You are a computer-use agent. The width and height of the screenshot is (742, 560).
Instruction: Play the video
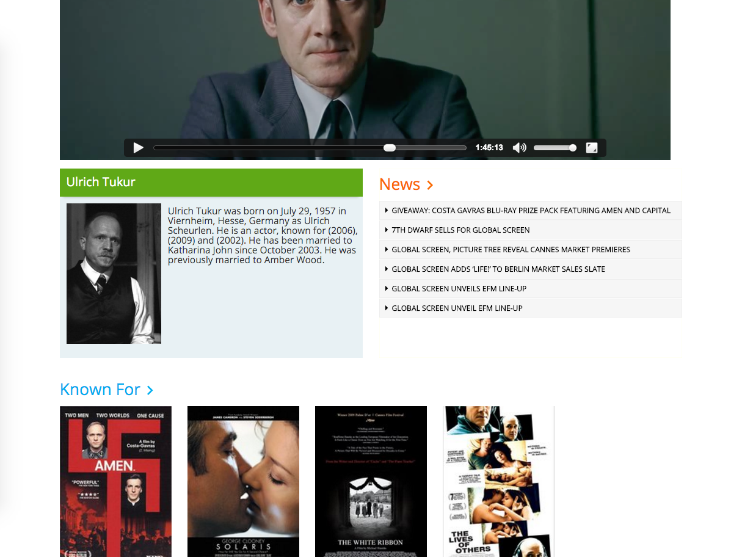click(x=139, y=148)
